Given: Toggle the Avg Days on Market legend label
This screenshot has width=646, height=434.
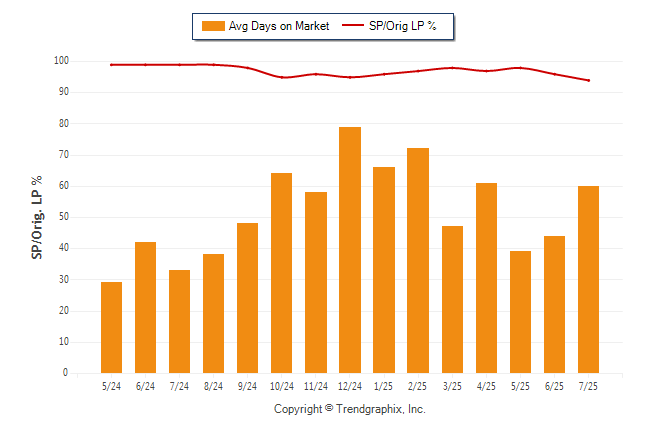Looking at the screenshot, I should 279,26.
